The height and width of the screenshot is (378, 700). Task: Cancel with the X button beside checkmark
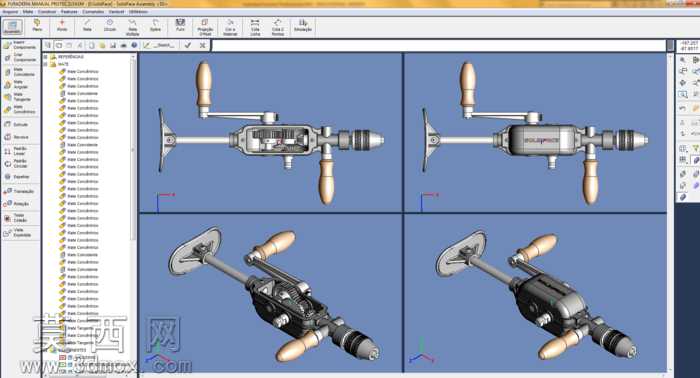203,45
